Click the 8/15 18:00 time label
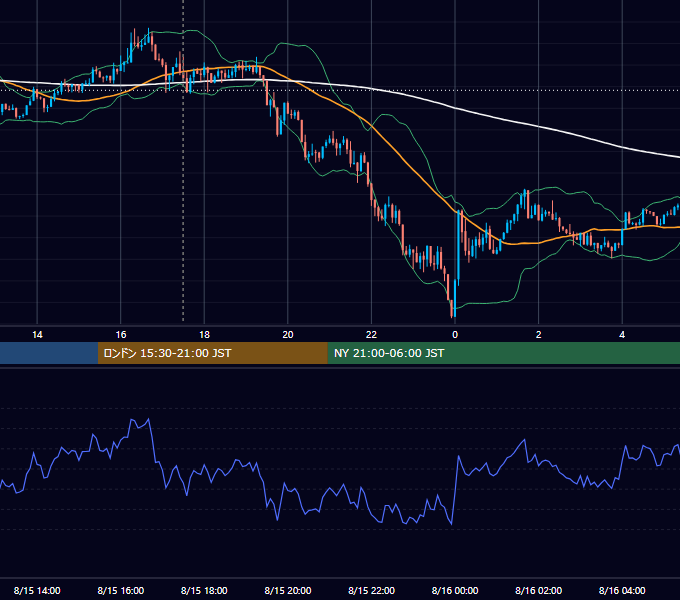This screenshot has height=600, width=680. click(204, 590)
